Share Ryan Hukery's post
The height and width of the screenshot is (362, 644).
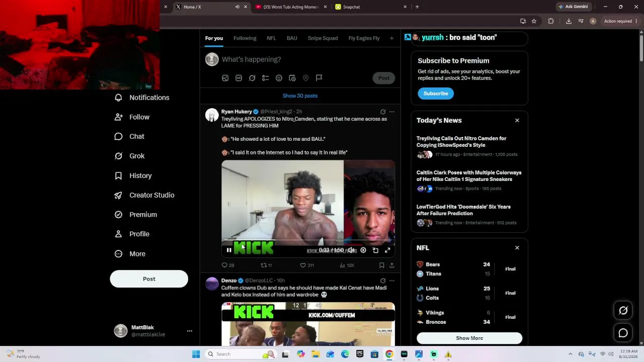392,265
